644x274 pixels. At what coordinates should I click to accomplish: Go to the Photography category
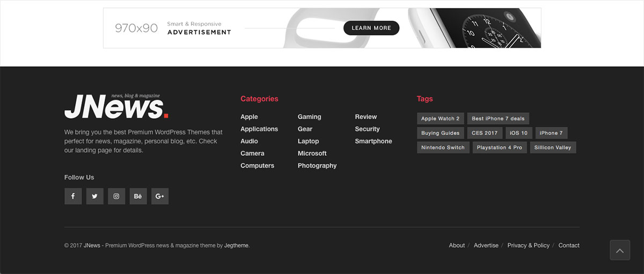pos(317,165)
